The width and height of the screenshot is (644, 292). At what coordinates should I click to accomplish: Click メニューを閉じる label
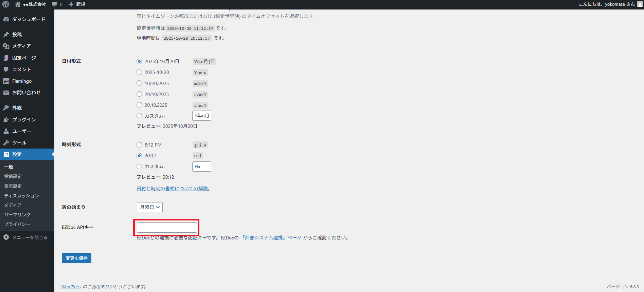click(x=30, y=237)
